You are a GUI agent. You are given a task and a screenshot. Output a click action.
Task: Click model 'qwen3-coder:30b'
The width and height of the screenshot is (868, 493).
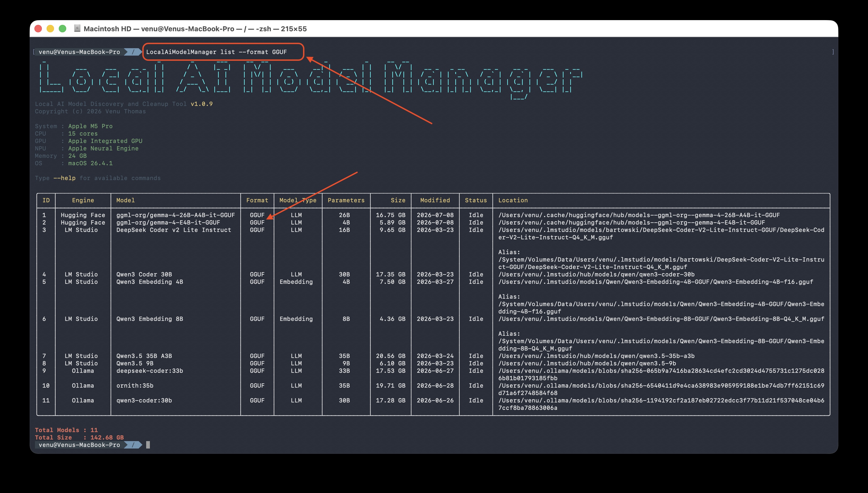click(x=144, y=400)
